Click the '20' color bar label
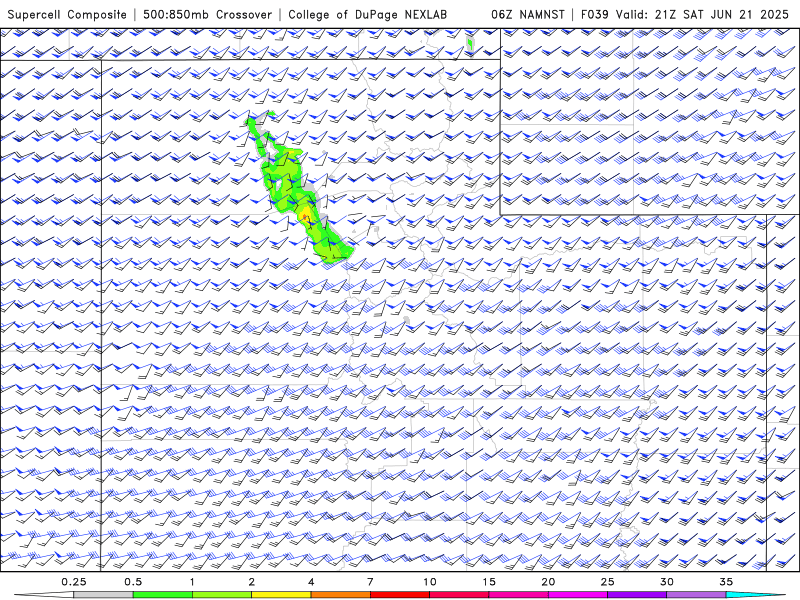The image size is (800, 600). (x=548, y=582)
